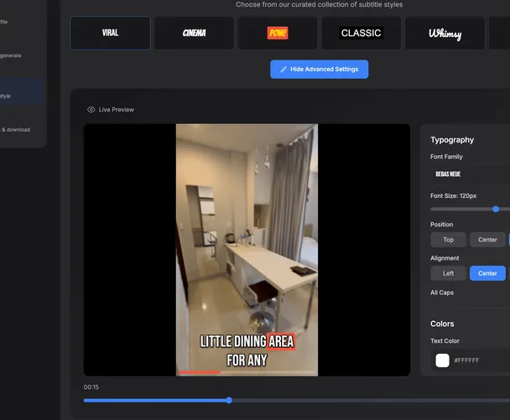
Task: Click the Live Preview eye icon
Action: (x=91, y=110)
